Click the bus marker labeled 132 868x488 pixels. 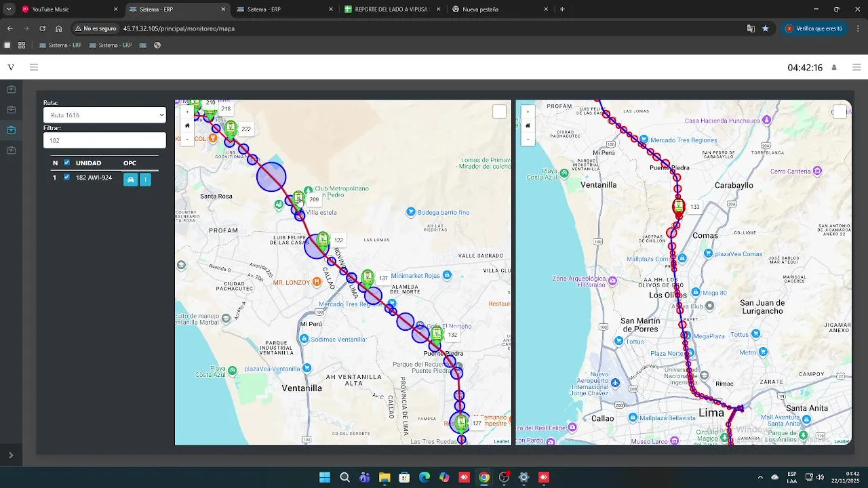point(437,334)
